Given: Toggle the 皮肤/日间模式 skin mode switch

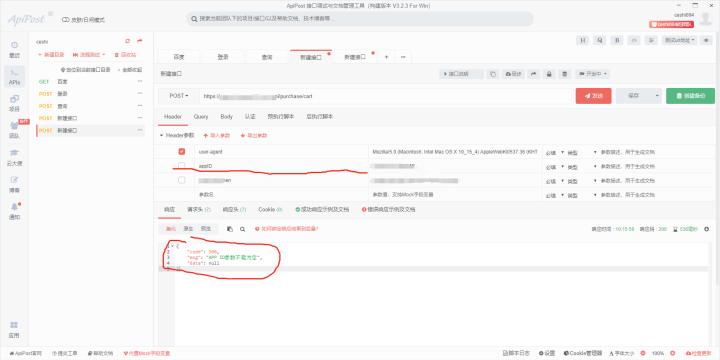Looking at the screenshot, I should tap(83, 20).
